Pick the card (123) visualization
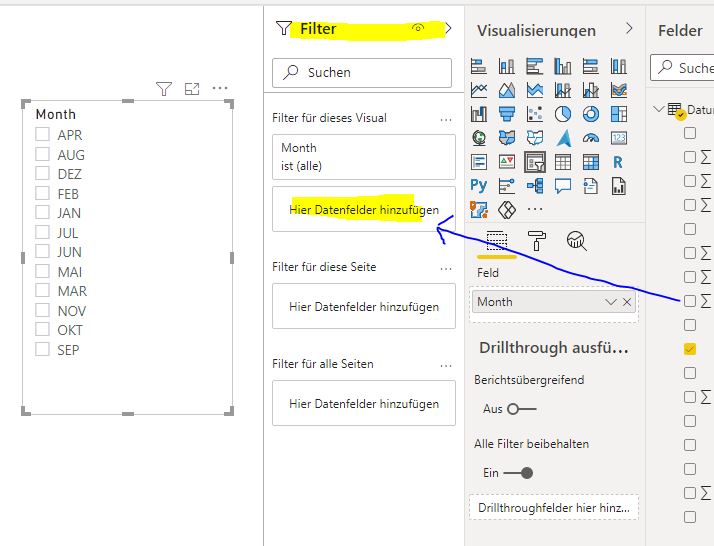714x546 pixels. tap(619, 138)
